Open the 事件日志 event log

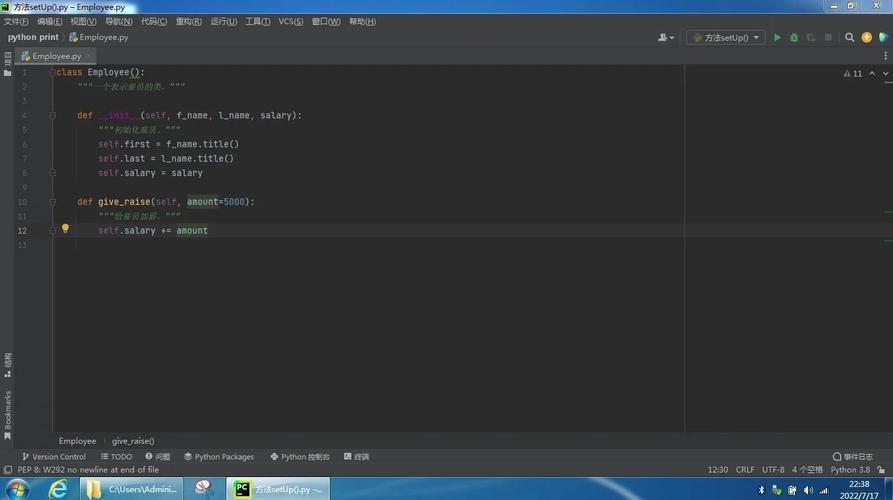[853, 456]
